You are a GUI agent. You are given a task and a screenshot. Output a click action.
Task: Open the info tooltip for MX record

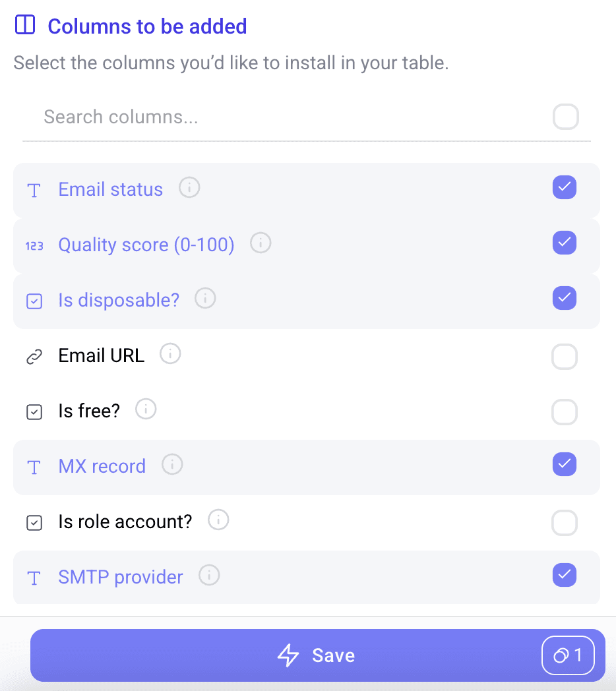tap(172, 464)
